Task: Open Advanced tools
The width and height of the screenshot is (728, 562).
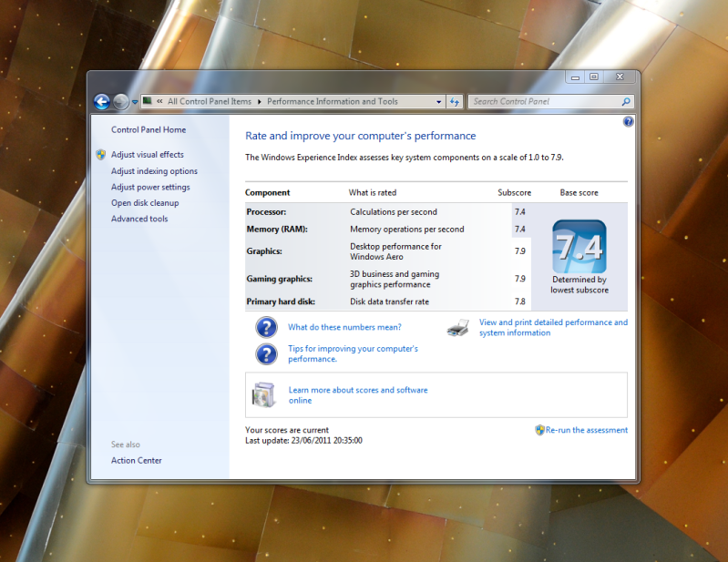Action: (139, 219)
